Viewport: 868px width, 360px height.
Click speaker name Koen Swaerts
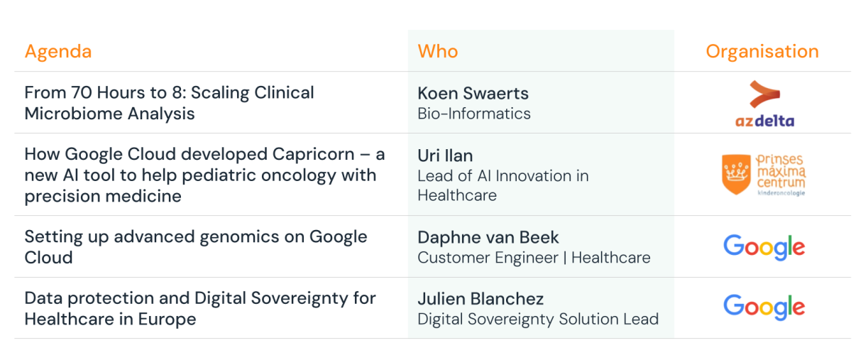coord(473,93)
